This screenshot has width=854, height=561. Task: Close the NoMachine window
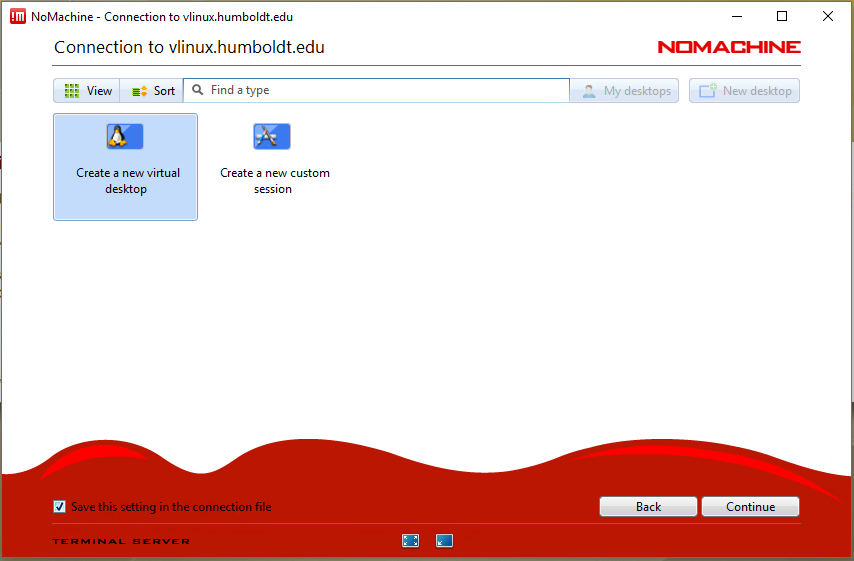point(828,16)
